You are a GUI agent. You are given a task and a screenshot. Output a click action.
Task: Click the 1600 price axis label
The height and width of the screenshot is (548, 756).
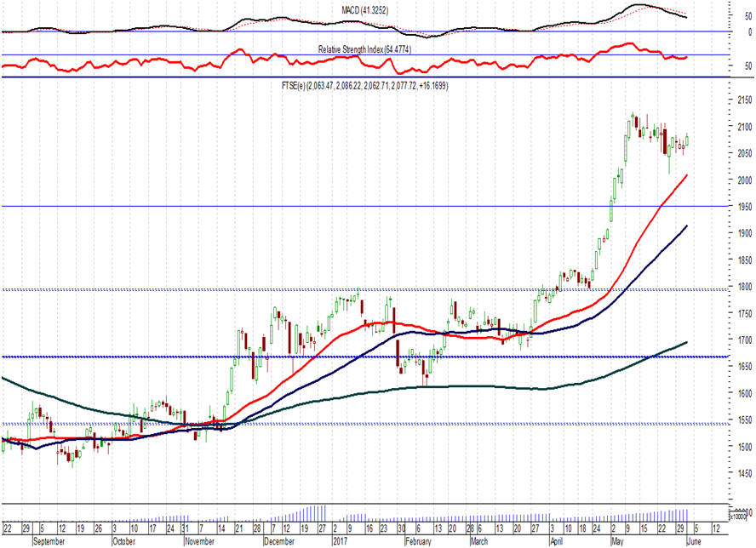744,394
